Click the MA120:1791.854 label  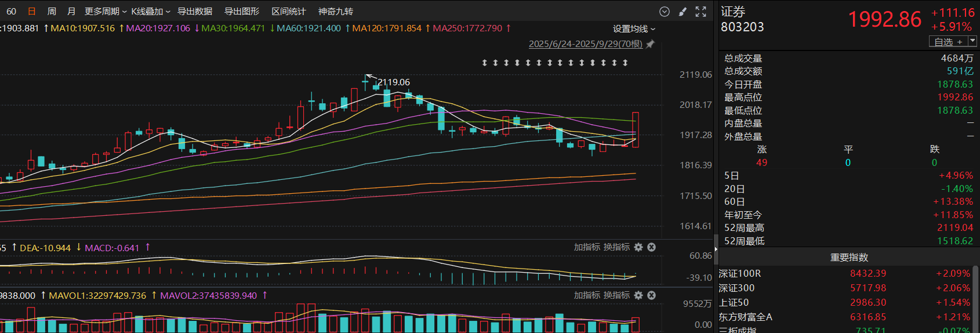[387, 28]
